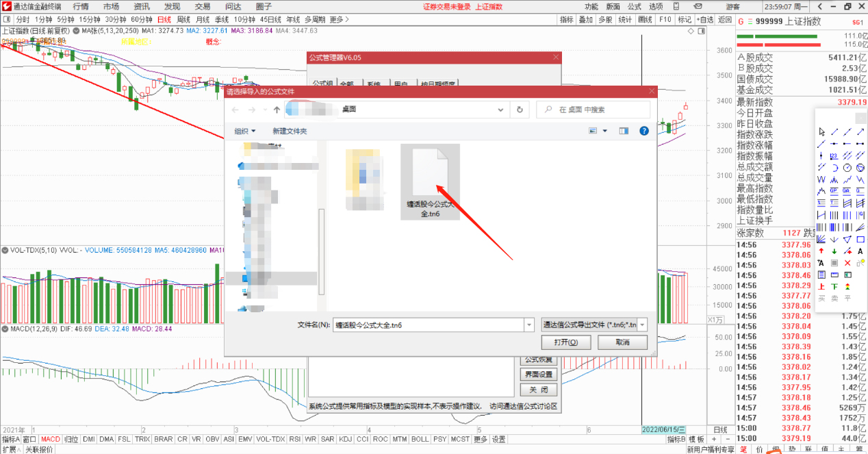
Task: Pick the red X delete-drawing tool
Action: [847, 262]
